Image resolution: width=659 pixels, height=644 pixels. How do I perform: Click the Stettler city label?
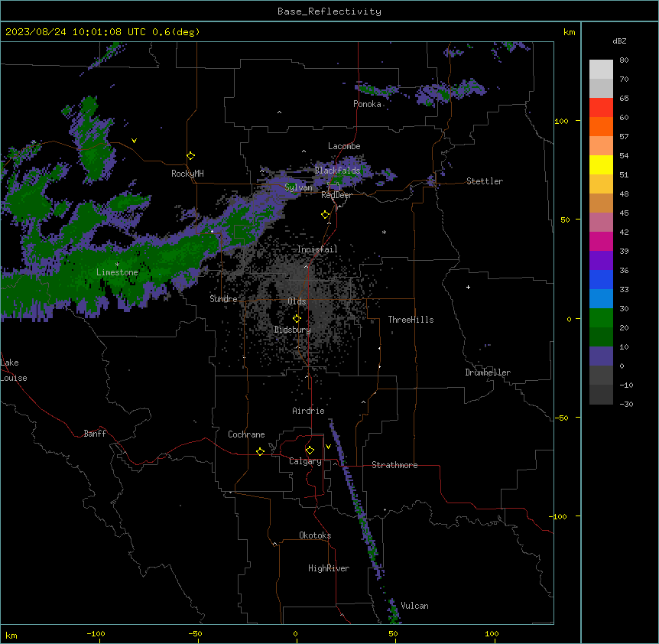pos(484,181)
